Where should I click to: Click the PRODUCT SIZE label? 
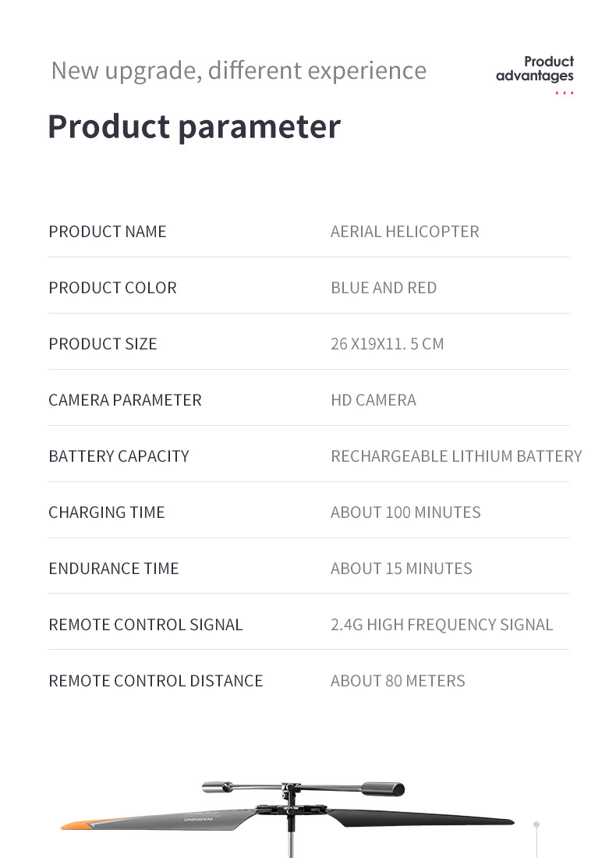(x=103, y=344)
